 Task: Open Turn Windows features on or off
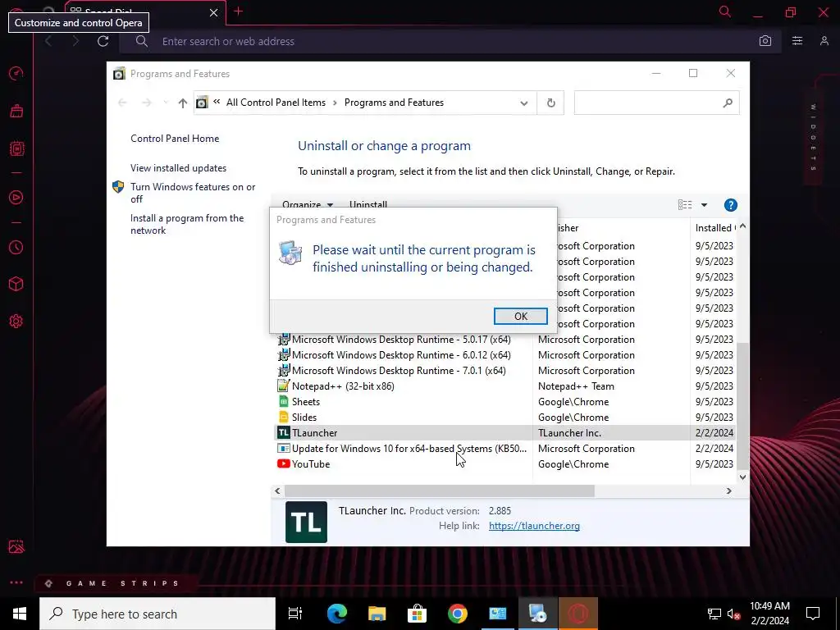pos(193,193)
